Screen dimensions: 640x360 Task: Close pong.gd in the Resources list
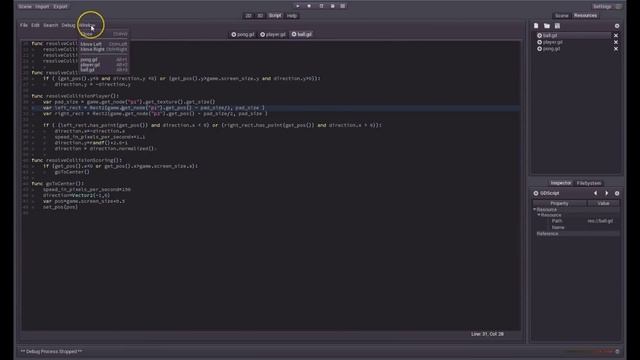pyautogui.click(x=616, y=49)
